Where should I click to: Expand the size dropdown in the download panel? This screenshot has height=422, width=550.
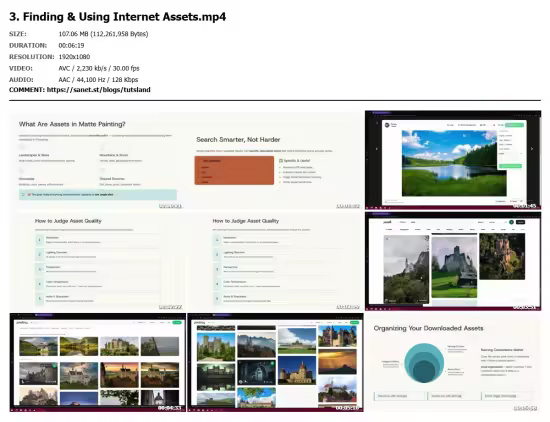coord(510,153)
